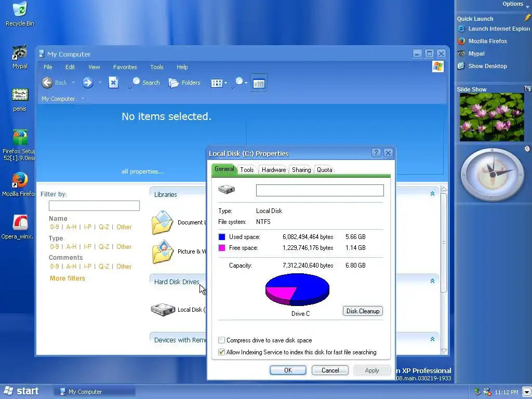Click the Disk Cleanup button
Viewport: 532px width, 399px height.
[x=363, y=311]
